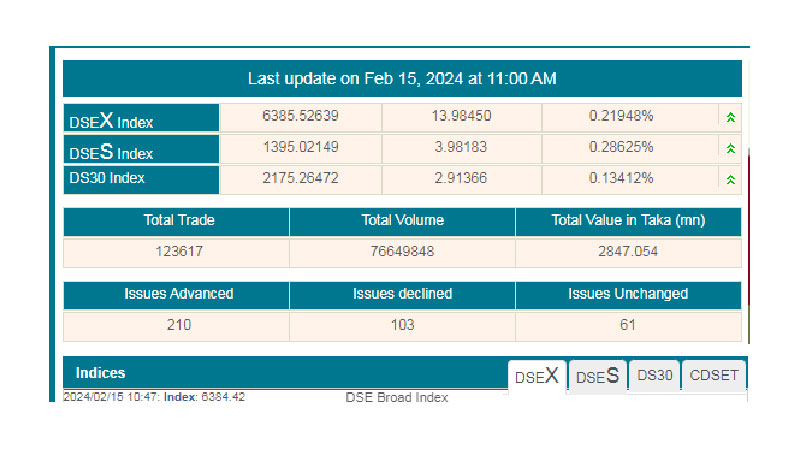
Task: Click the Total Value in Taka header
Action: tap(628, 221)
